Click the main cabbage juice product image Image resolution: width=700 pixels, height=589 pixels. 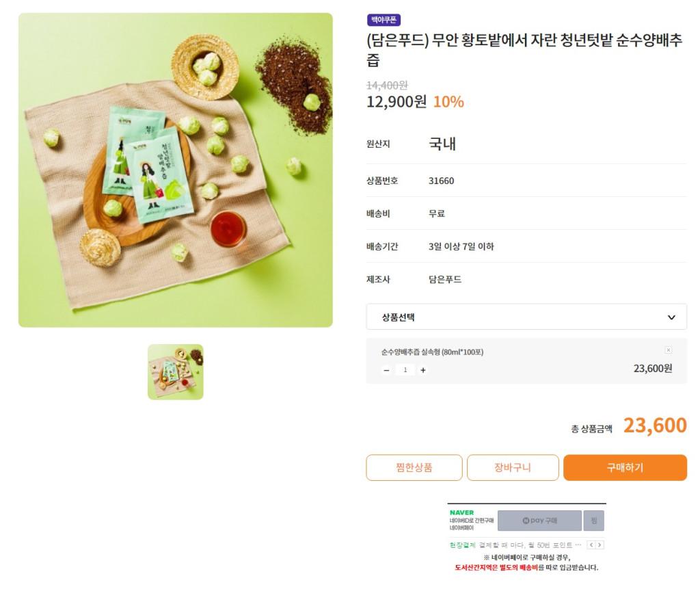tap(176, 170)
